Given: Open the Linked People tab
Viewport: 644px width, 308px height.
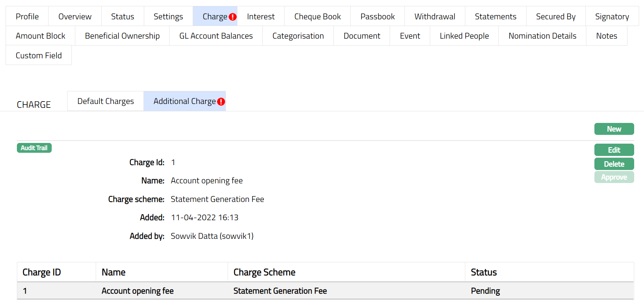Looking at the screenshot, I should point(464,36).
